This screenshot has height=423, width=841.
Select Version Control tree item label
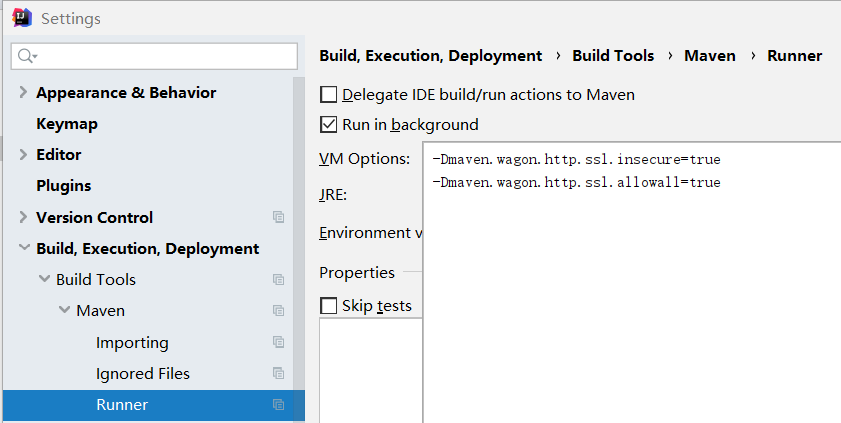(x=94, y=218)
